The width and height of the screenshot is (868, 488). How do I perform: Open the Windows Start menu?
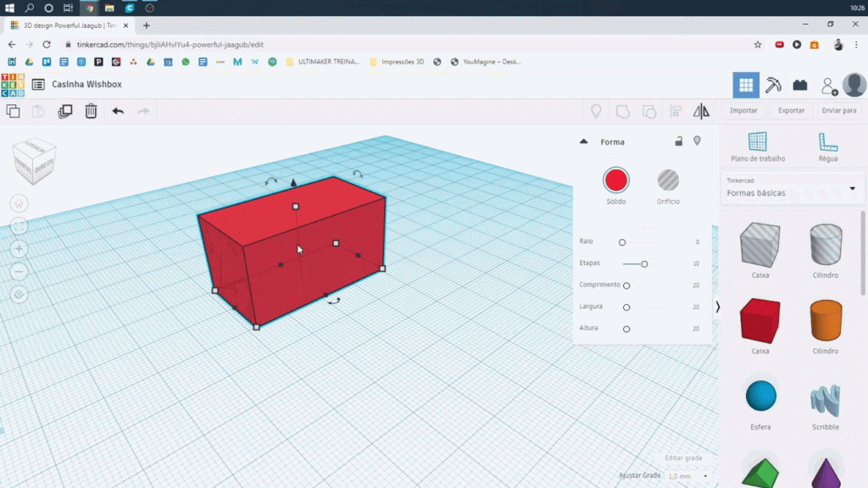click(x=9, y=8)
